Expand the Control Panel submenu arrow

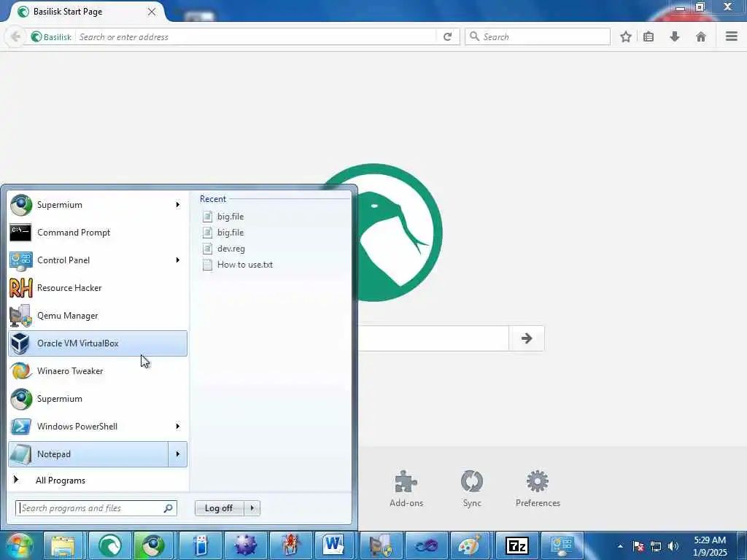pos(178,260)
